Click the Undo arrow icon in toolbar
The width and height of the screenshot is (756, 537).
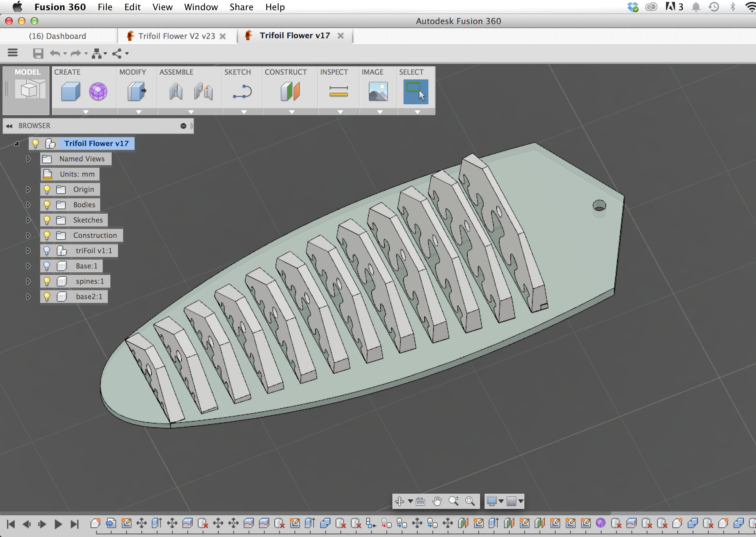click(x=55, y=53)
